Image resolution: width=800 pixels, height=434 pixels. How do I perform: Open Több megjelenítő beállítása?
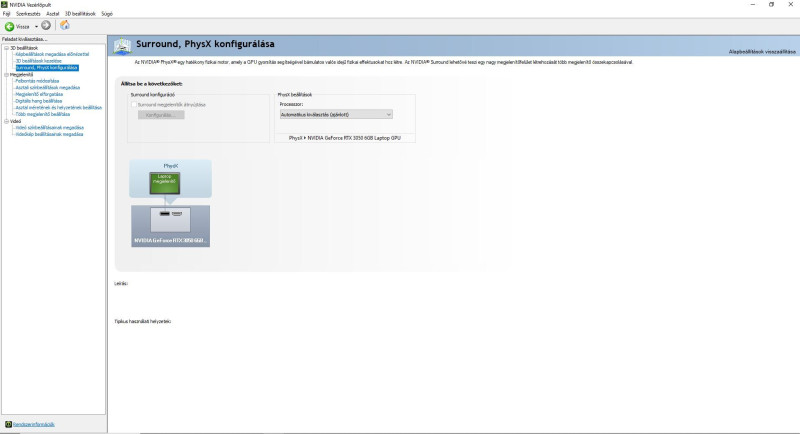[42, 114]
